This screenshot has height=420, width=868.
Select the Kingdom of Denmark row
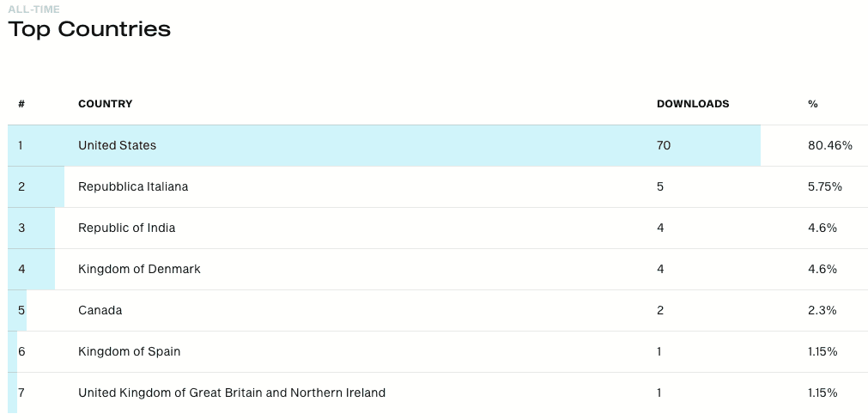(438, 270)
